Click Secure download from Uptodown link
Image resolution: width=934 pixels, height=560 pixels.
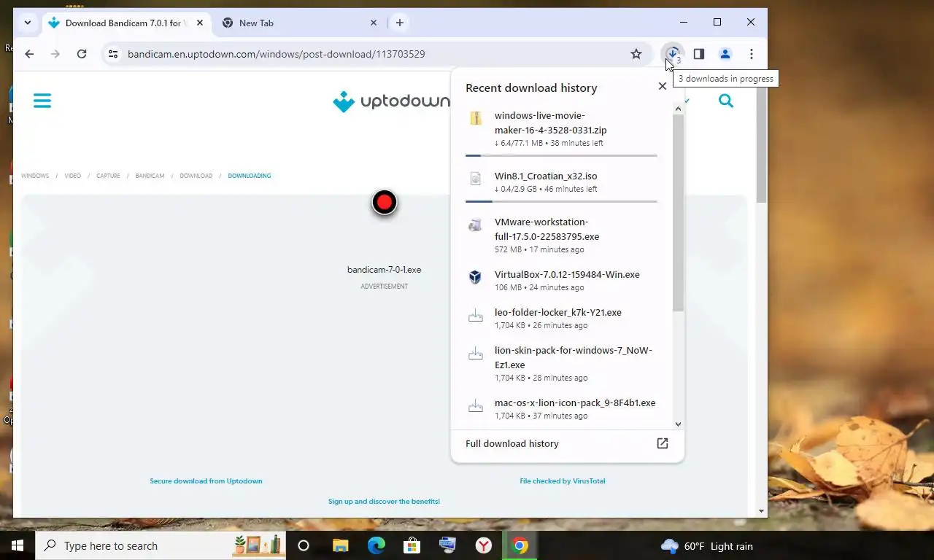pos(206,481)
